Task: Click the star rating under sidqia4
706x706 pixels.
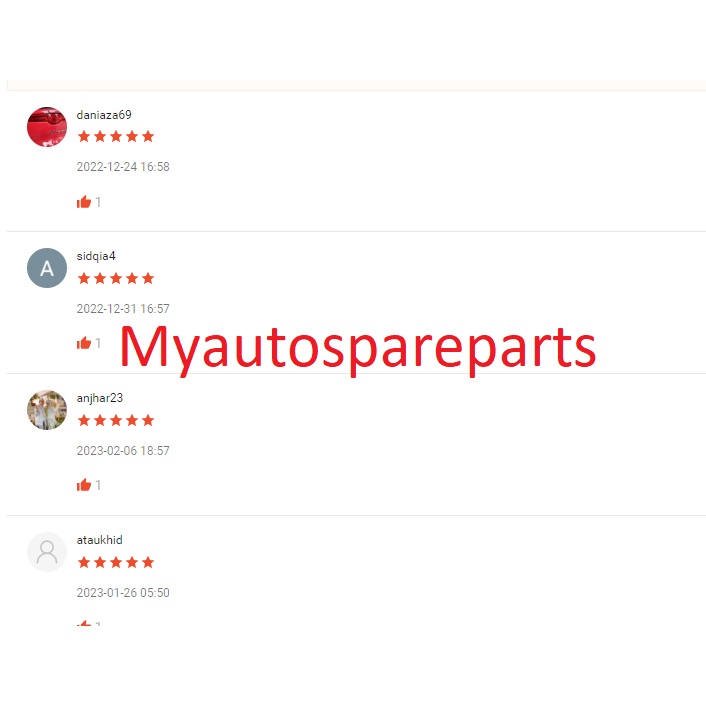Action: [x=116, y=278]
